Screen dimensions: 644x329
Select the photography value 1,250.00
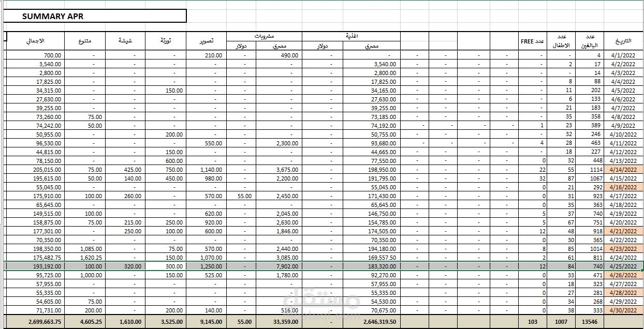206,266
